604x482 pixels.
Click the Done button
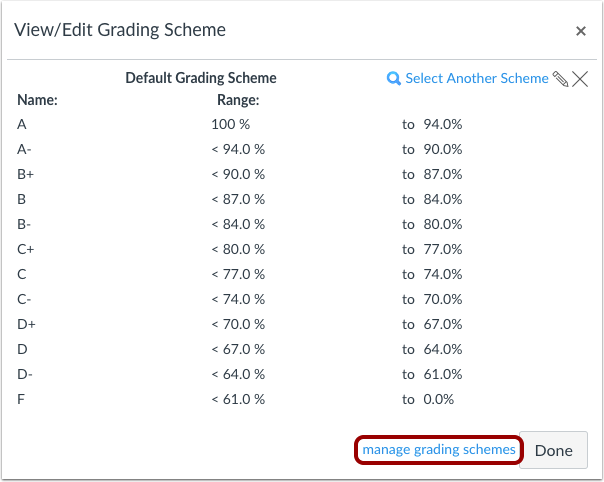pos(554,450)
